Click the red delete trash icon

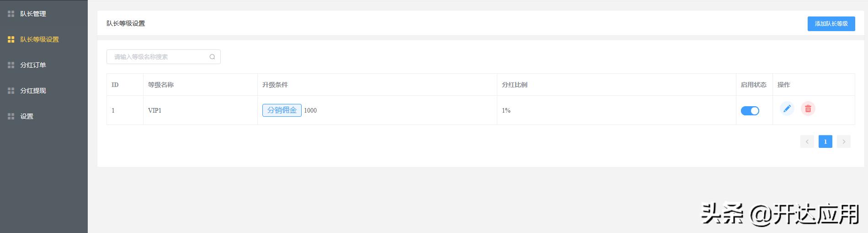coord(808,108)
